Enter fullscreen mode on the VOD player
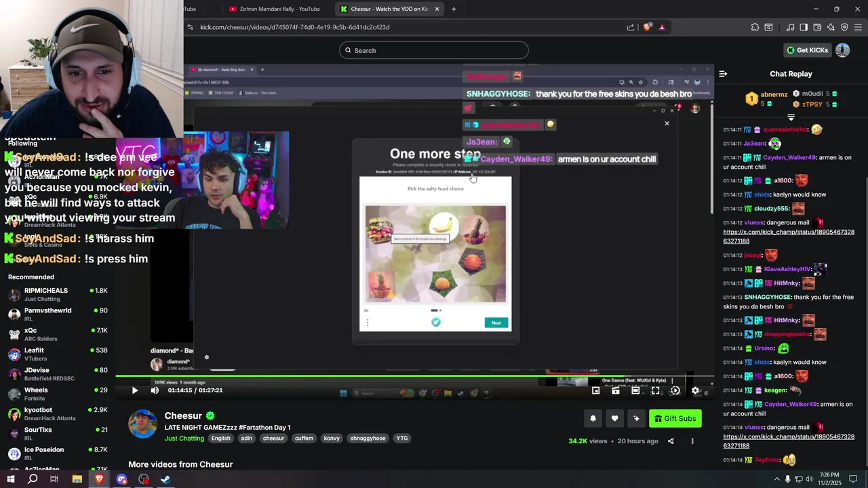 [x=655, y=390]
